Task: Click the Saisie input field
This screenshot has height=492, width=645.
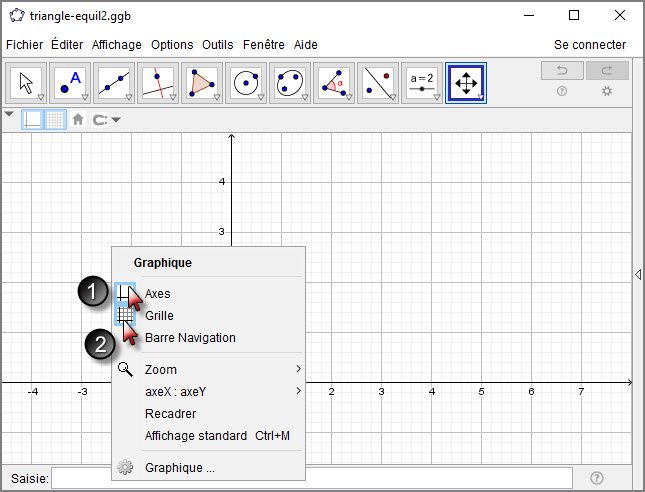Action: (312, 478)
